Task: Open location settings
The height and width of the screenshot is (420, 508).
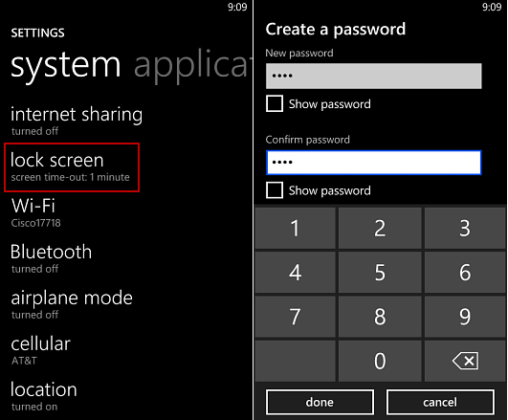Action: pyautogui.click(x=44, y=396)
